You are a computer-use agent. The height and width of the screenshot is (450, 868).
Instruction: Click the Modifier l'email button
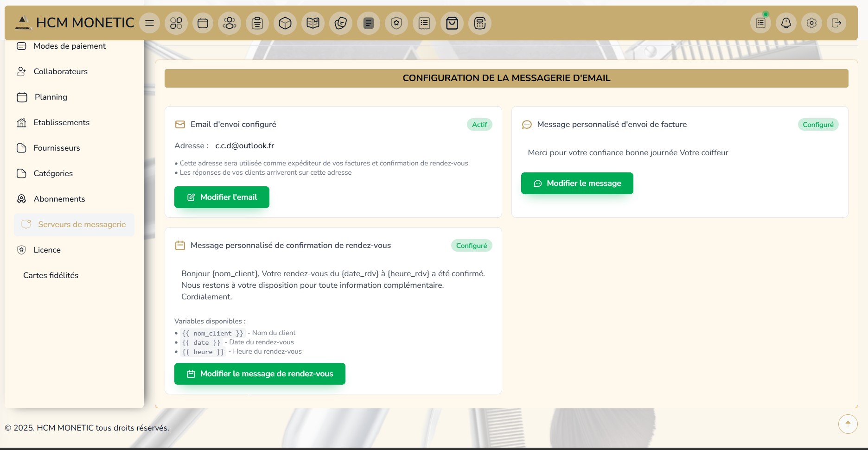pos(222,197)
